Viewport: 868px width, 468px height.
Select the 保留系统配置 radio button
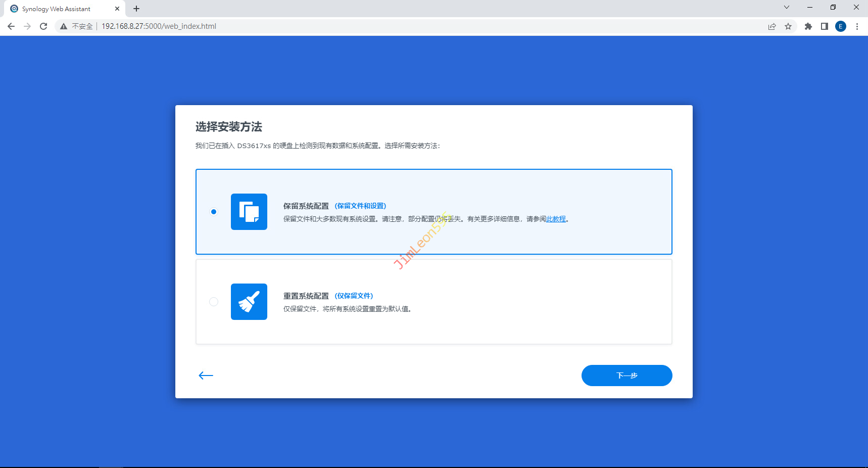pos(214,212)
